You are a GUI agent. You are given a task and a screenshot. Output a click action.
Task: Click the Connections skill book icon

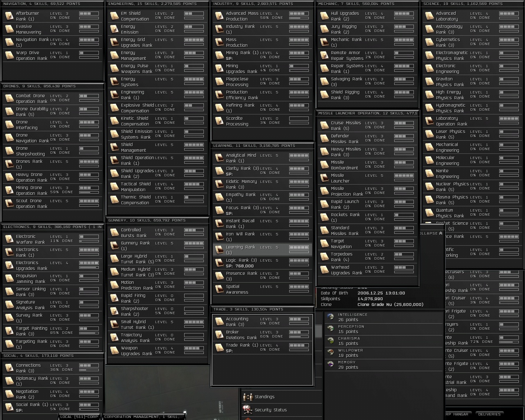(9, 368)
